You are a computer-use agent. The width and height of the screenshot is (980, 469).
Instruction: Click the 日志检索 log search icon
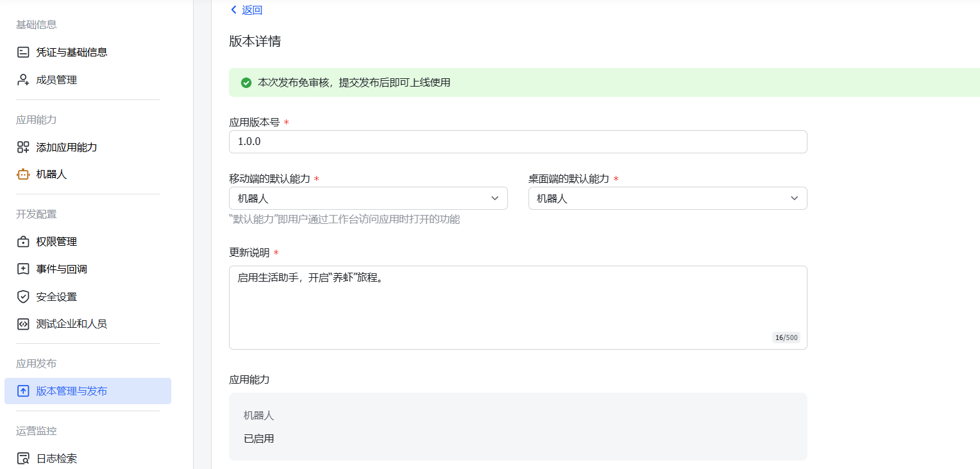[x=23, y=458]
